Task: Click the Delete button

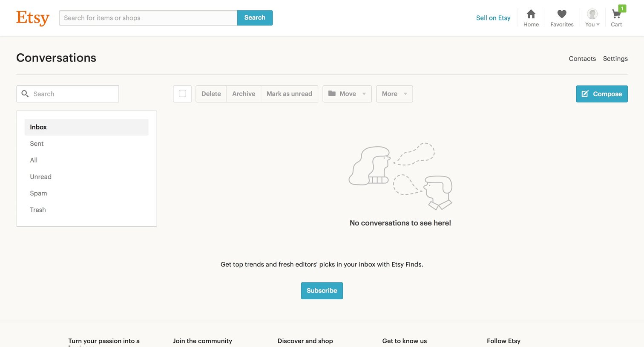Action: [211, 94]
